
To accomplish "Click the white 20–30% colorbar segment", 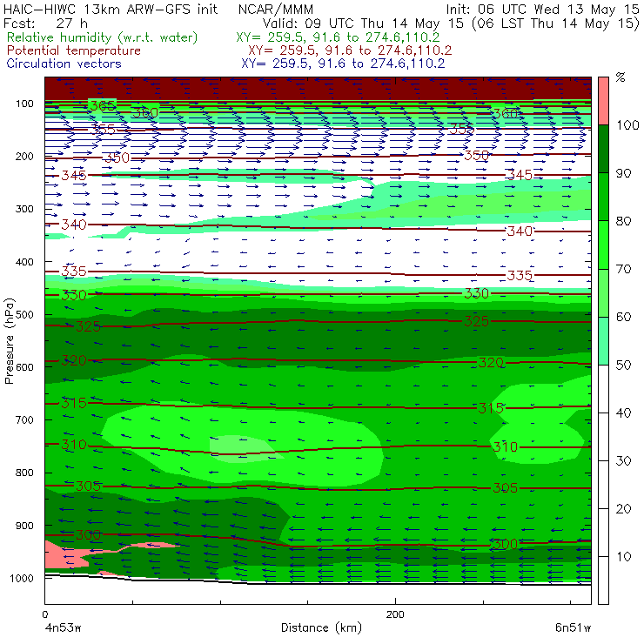I will click(x=603, y=485).
